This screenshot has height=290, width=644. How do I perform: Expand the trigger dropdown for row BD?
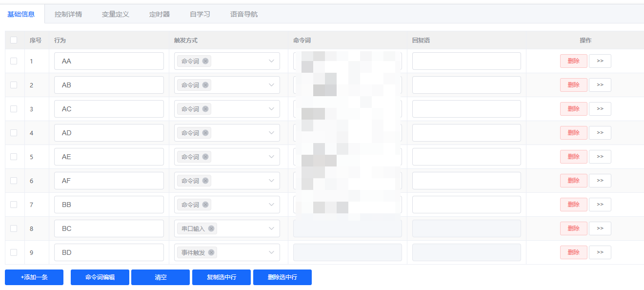pos(271,252)
